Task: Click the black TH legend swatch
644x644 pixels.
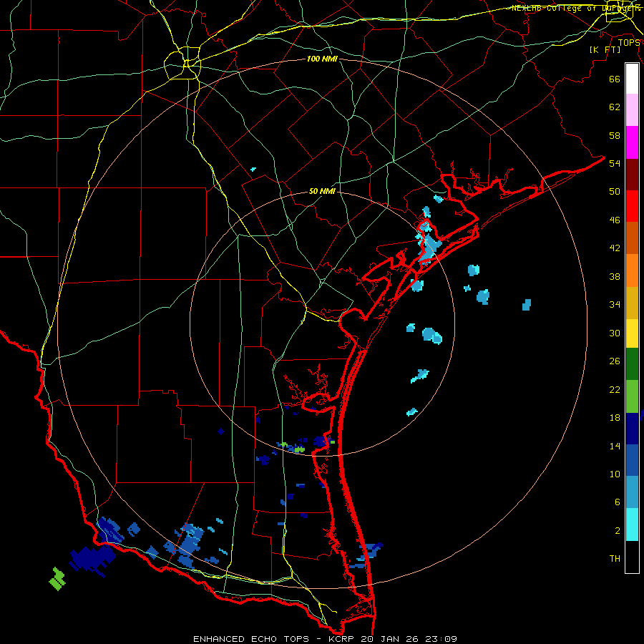Action: click(632, 557)
